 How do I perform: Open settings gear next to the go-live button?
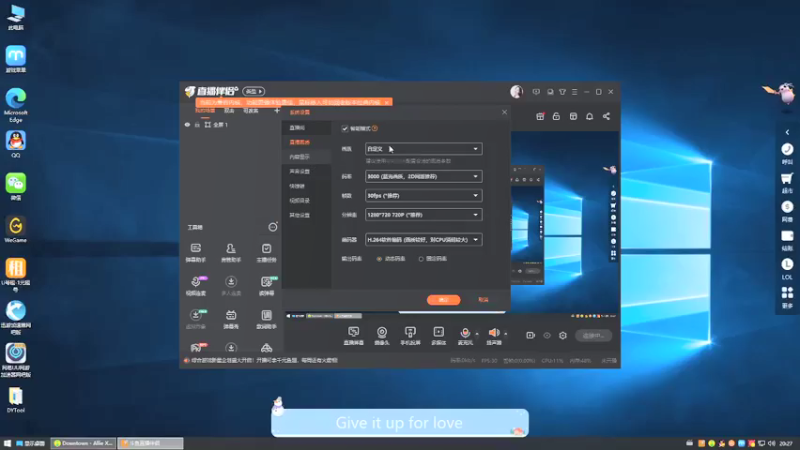(563, 335)
